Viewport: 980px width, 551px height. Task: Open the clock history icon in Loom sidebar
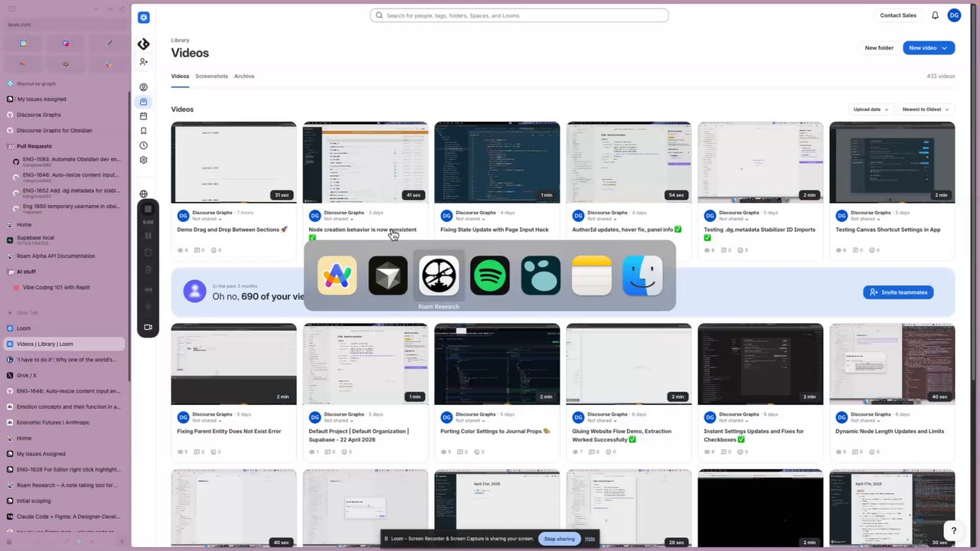[143, 145]
